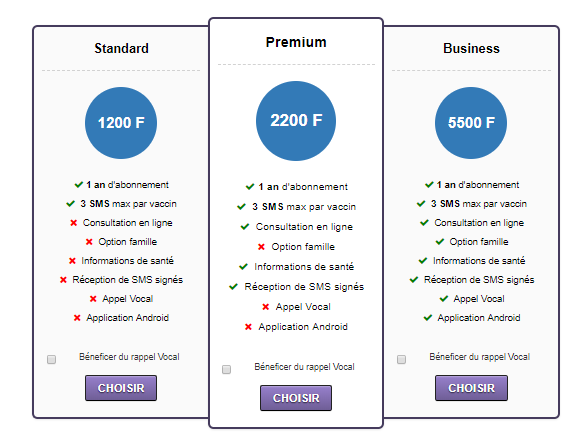
Task: Click the 1200 F price circle
Action: (121, 123)
